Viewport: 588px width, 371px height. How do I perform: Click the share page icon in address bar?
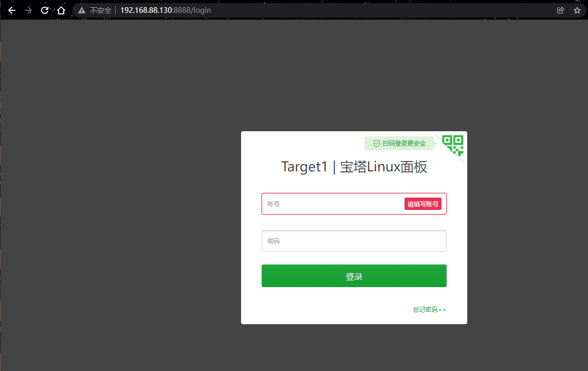click(x=561, y=10)
